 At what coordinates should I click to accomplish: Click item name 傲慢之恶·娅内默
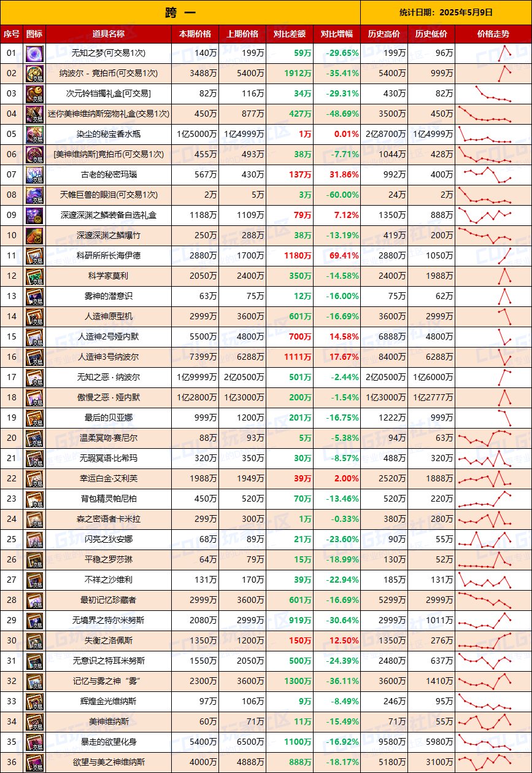pyautogui.click(x=109, y=398)
